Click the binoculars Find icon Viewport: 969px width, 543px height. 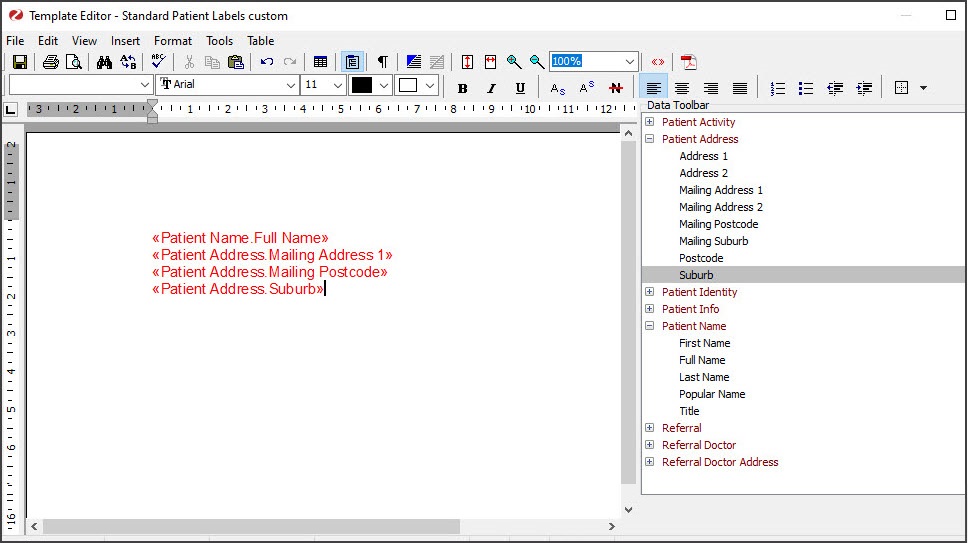coord(104,62)
